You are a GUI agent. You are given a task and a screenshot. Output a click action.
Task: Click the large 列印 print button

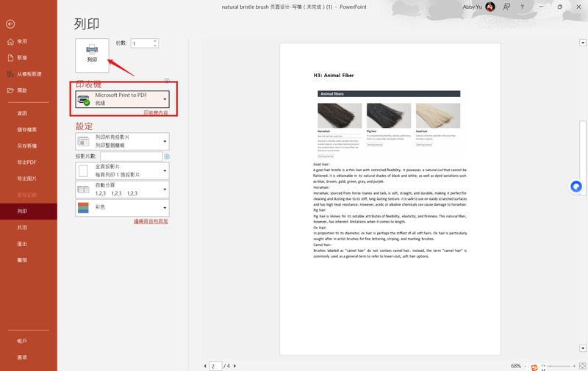[x=92, y=55]
